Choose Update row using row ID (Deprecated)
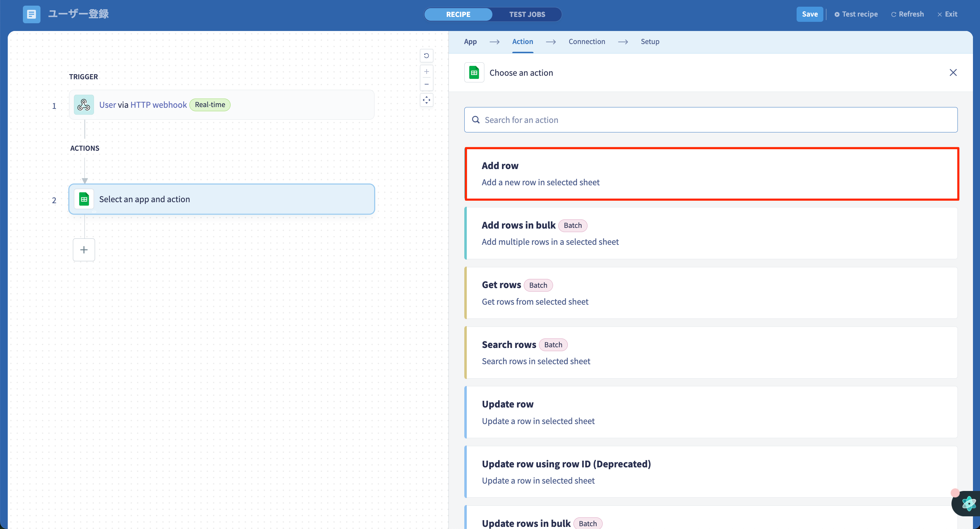The width and height of the screenshot is (980, 529). pos(711,472)
